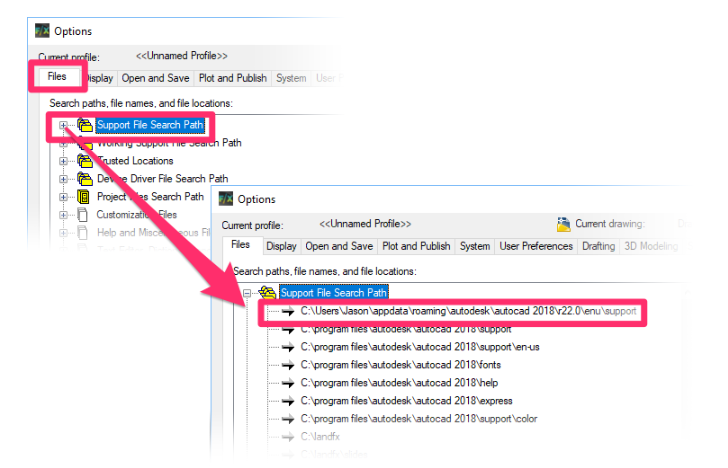Screen dimensions: 728x468
Task: Select Support File Search Path in back window tree
Action: click(150, 125)
